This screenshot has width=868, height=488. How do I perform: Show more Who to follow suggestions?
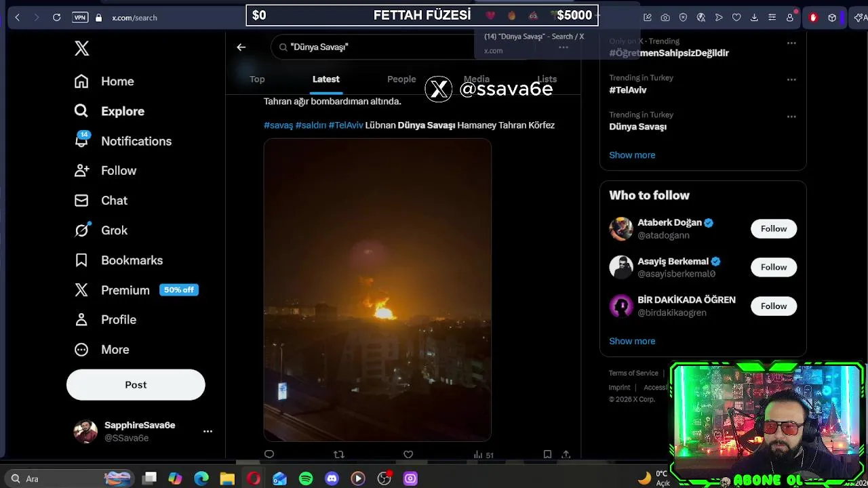632,341
